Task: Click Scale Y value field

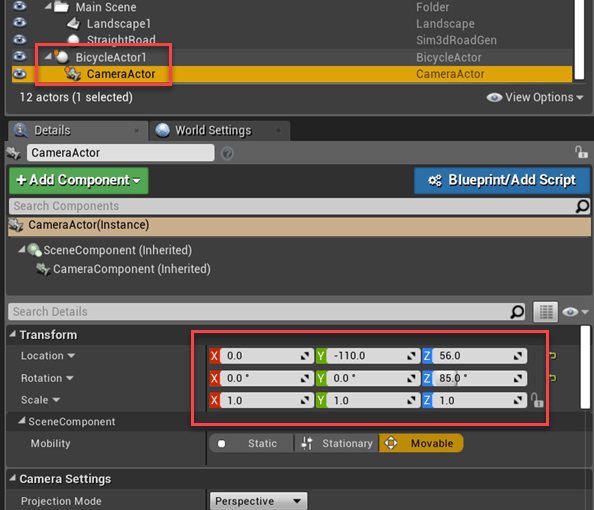Action: (x=373, y=400)
